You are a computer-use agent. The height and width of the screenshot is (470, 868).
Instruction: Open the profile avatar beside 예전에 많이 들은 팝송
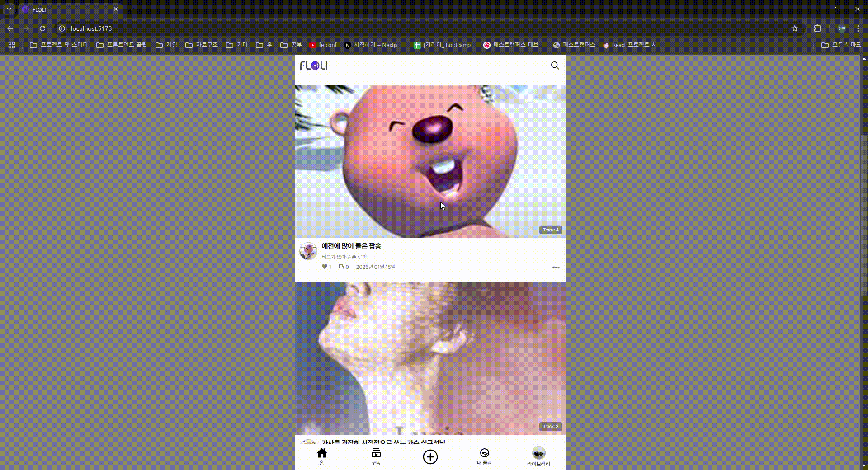[x=308, y=251]
